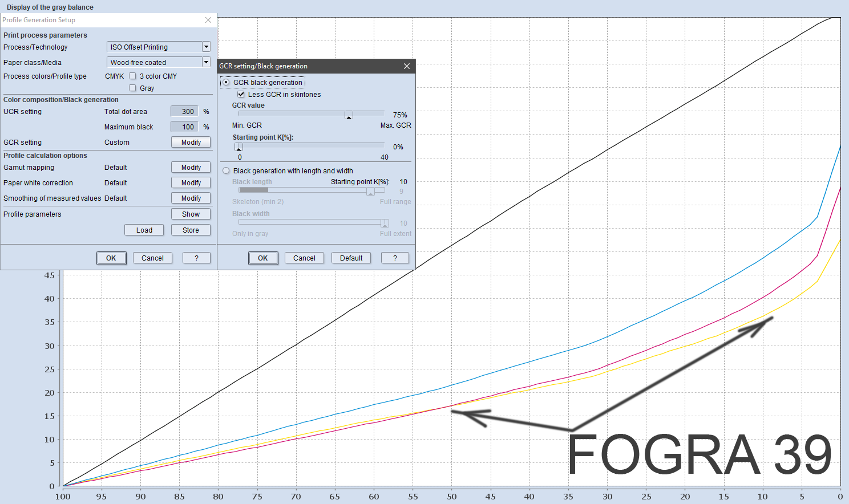The width and height of the screenshot is (849, 504).
Task: Click the 'Print process parameters' heading
Action: tap(46, 35)
